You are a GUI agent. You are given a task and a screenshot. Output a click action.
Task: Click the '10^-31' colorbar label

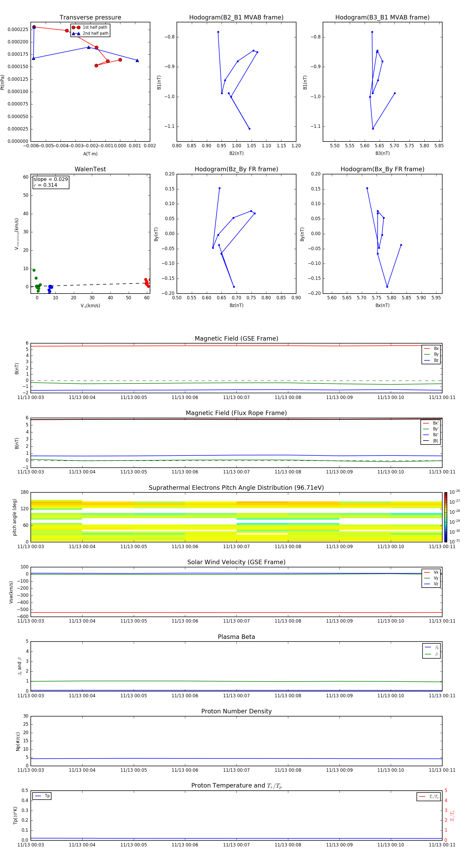tap(455, 542)
